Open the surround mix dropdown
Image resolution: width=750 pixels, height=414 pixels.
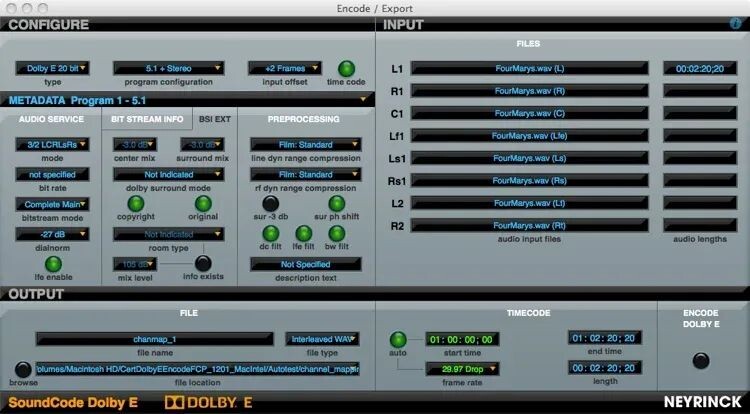pyautogui.click(x=202, y=144)
